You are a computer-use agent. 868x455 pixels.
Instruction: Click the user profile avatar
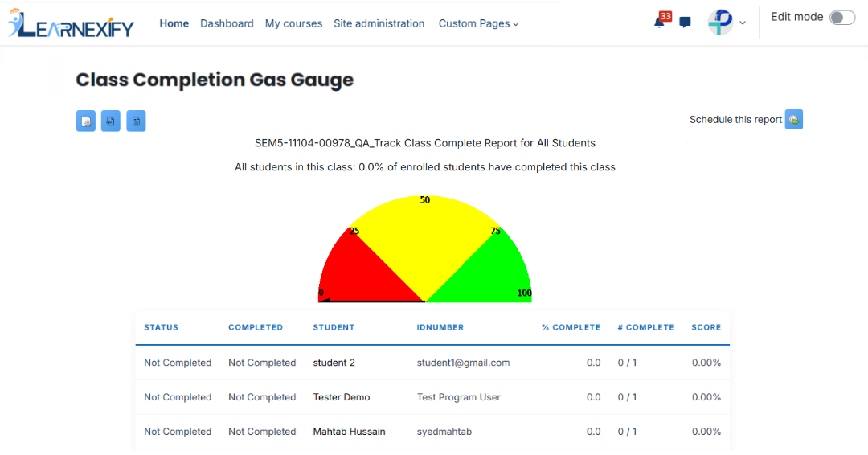[x=720, y=23]
